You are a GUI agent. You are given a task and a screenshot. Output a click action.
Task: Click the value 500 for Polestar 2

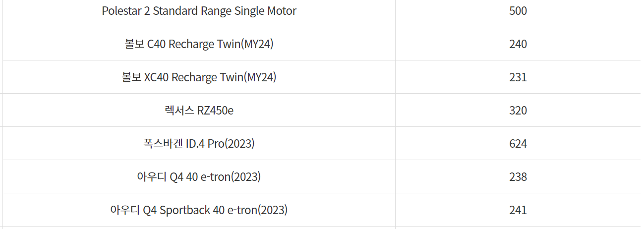point(518,11)
